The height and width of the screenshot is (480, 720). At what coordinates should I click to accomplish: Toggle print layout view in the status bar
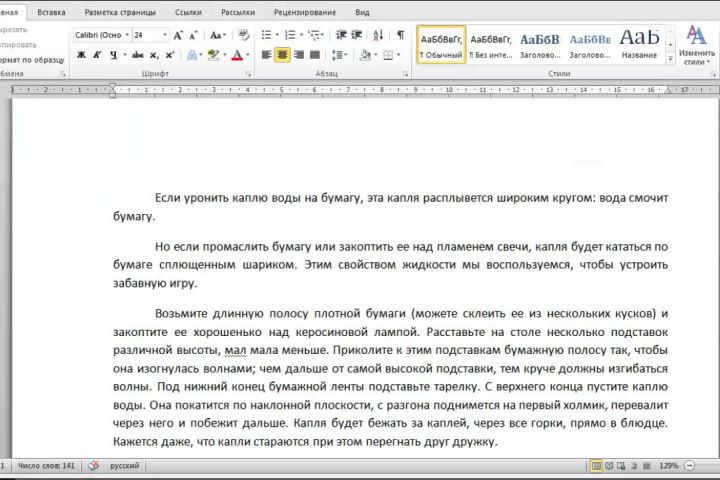click(596, 466)
